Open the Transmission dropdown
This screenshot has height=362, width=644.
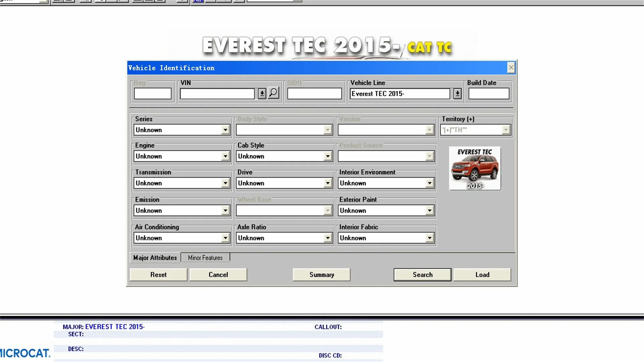point(225,183)
